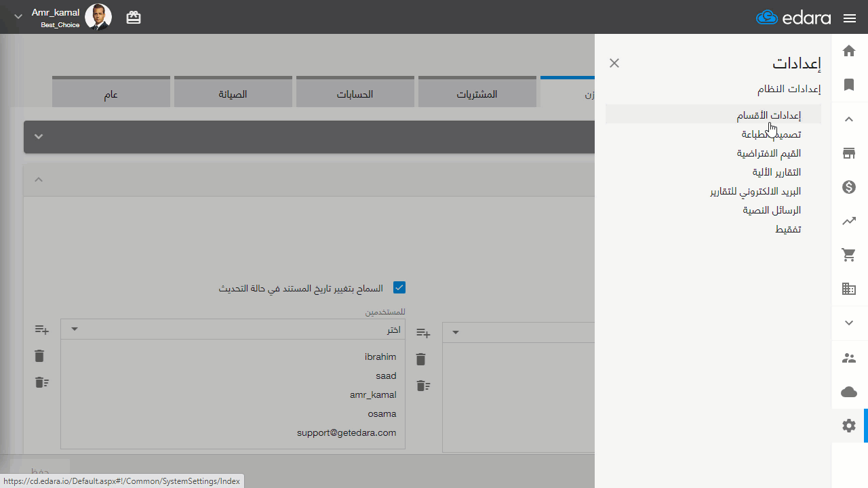Collapse the sidebar group with the up chevron
This screenshot has width=868, height=488.
(849, 119)
